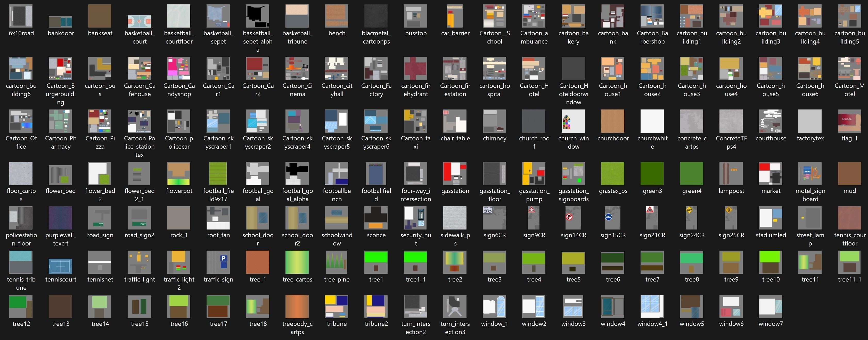Click the football_field9x17 grass texture
This screenshot has width=868, height=340.
(218, 173)
